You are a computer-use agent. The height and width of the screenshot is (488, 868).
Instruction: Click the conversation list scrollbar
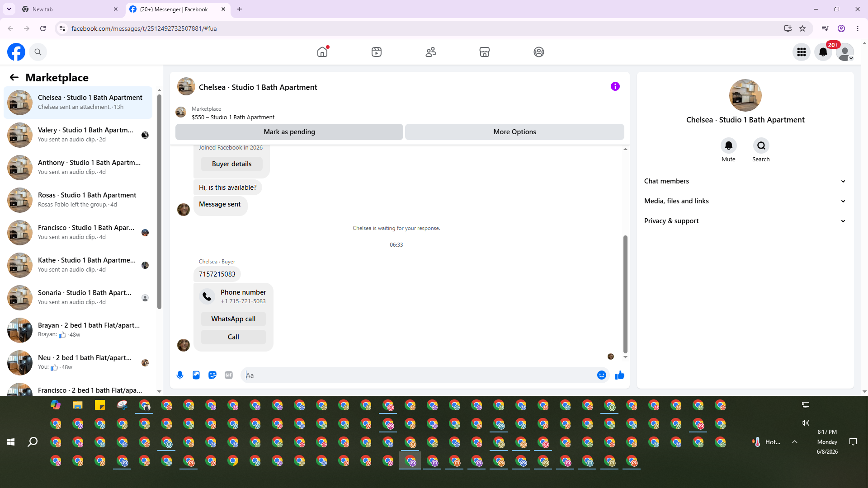pos(159,201)
